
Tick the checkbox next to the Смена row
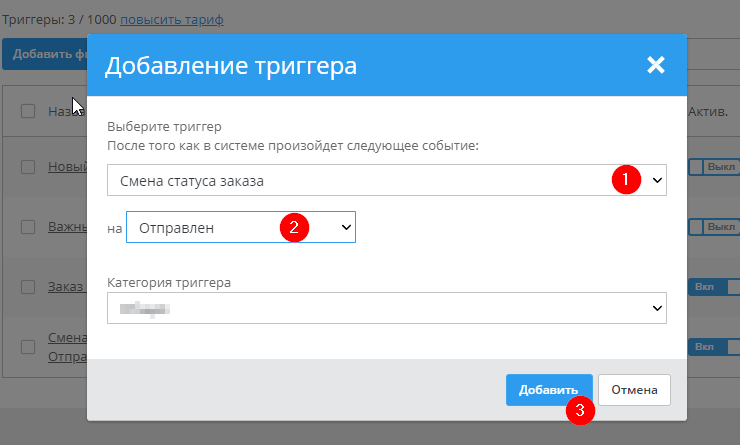point(28,347)
